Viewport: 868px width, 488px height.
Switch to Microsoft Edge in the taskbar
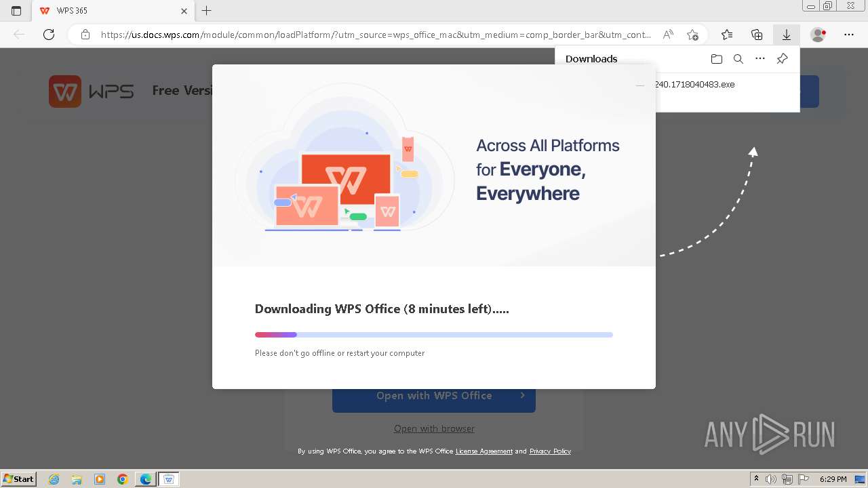[146, 479]
